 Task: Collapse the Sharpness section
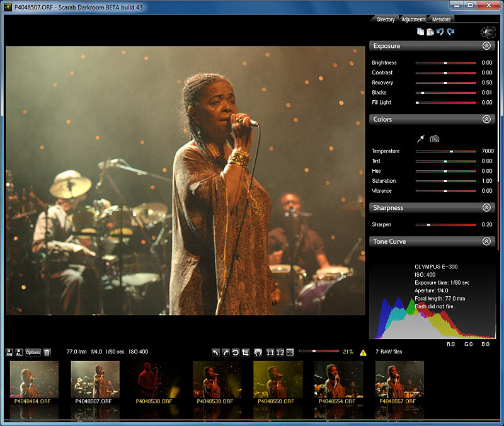tap(486, 208)
